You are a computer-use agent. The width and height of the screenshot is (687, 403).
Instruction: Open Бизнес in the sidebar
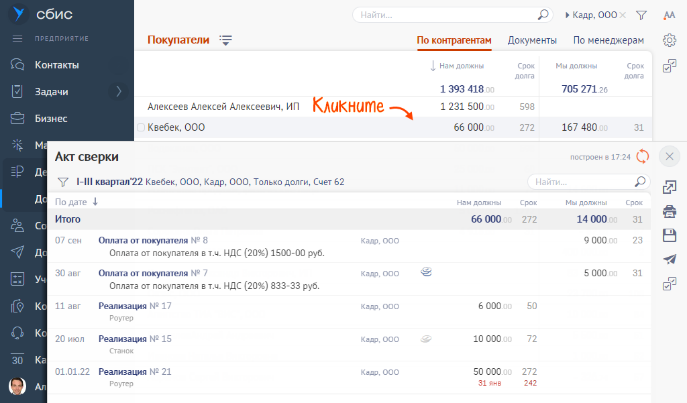(51, 118)
